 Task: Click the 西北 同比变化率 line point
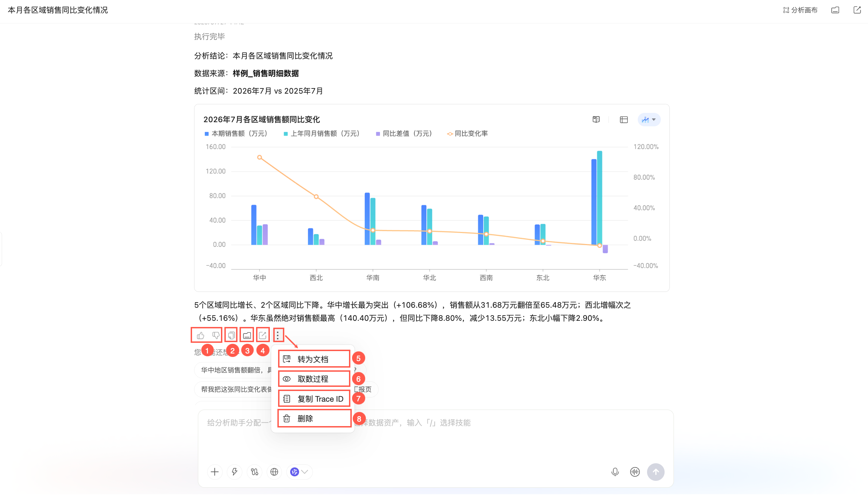click(x=316, y=197)
